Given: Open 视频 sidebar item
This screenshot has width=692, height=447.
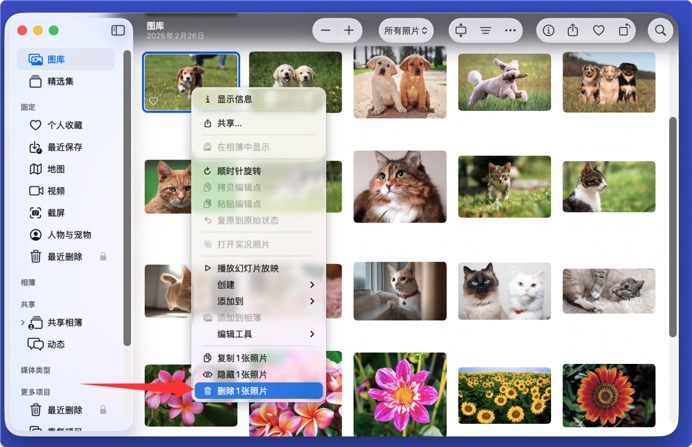Looking at the screenshot, I should (66, 191).
